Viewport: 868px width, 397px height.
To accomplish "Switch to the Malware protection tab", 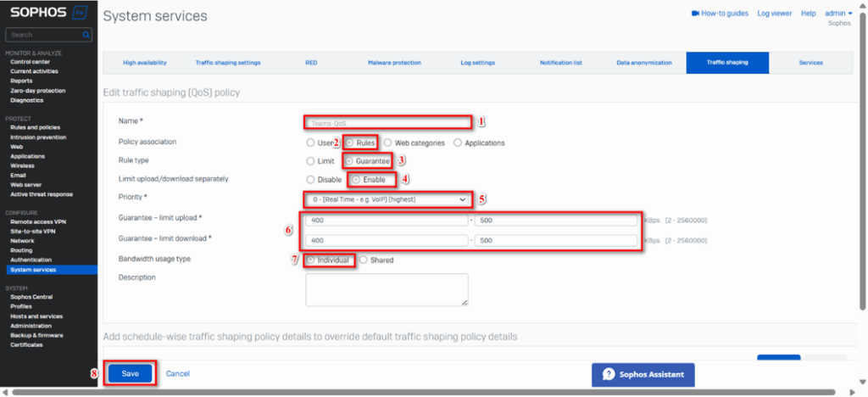I will click(x=394, y=63).
